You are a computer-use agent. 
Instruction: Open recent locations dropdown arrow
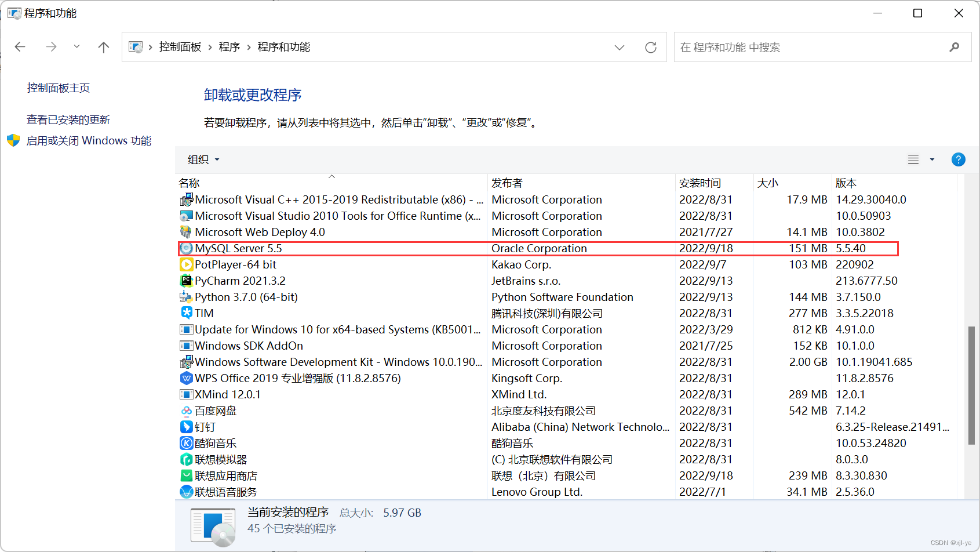pyautogui.click(x=76, y=46)
